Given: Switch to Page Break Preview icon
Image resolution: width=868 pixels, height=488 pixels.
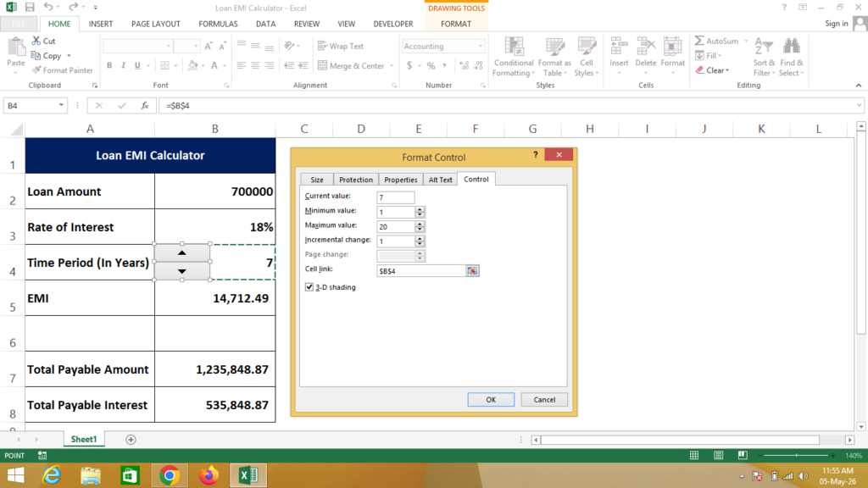Looking at the screenshot, I should 743,455.
